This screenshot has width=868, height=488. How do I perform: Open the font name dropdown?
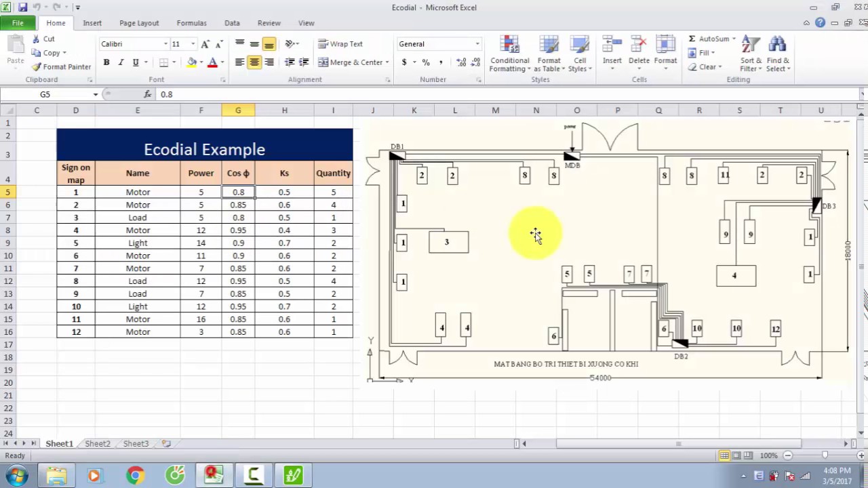[x=165, y=43]
